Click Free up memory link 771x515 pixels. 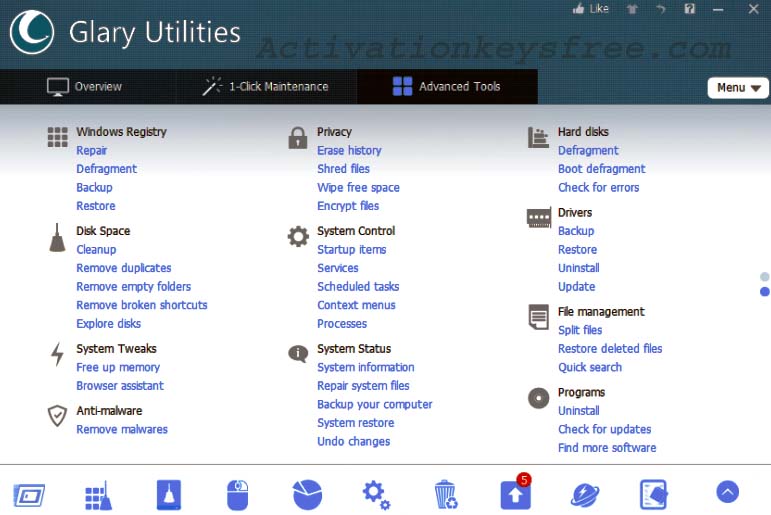(118, 367)
